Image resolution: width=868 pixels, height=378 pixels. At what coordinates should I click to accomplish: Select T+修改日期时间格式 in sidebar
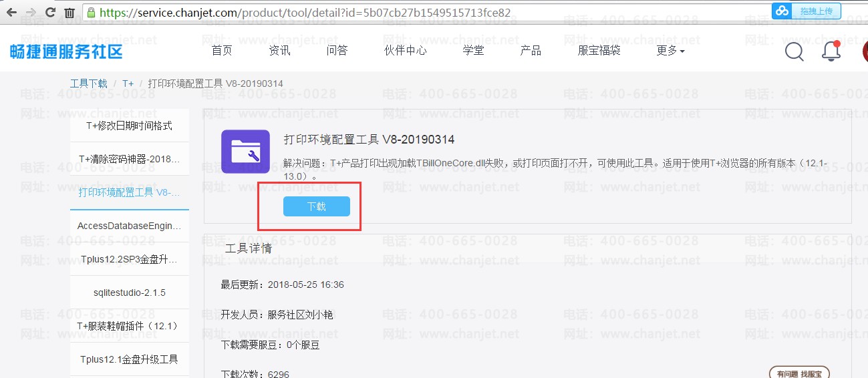click(x=130, y=126)
